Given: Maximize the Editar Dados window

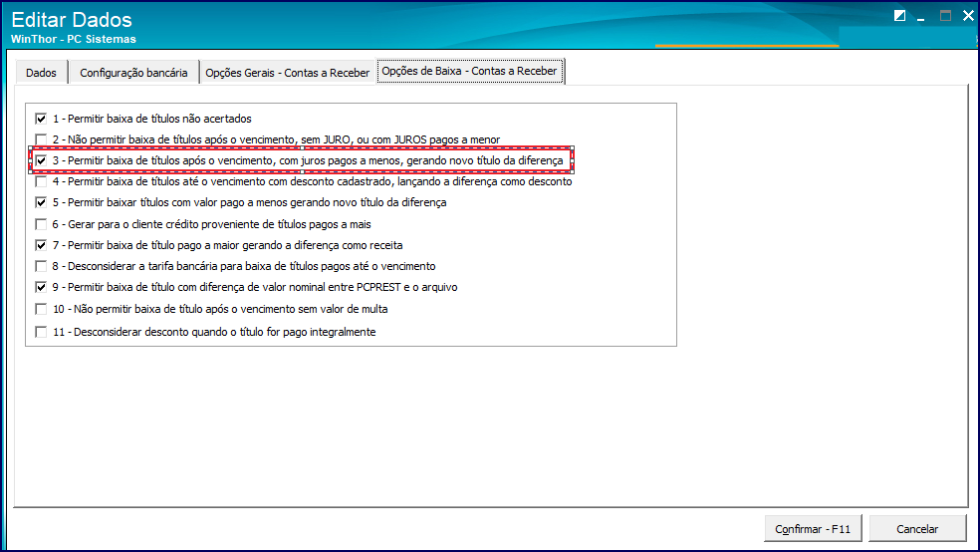Looking at the screenshot, I should pos(945,16).
